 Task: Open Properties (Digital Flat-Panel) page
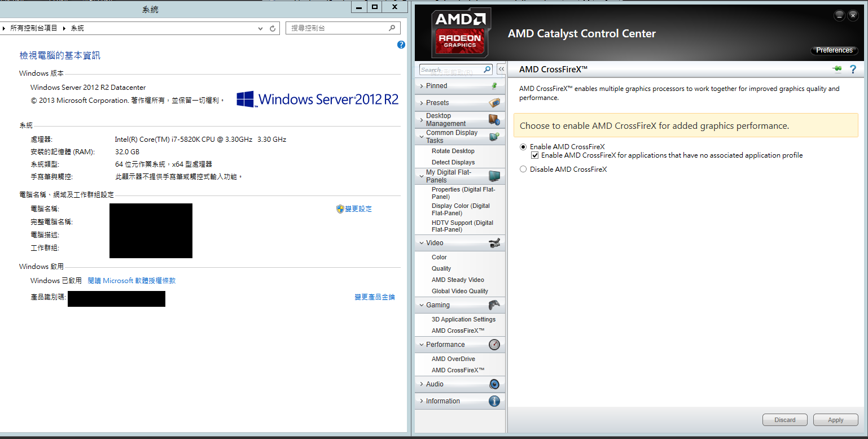tap(463, 193)
